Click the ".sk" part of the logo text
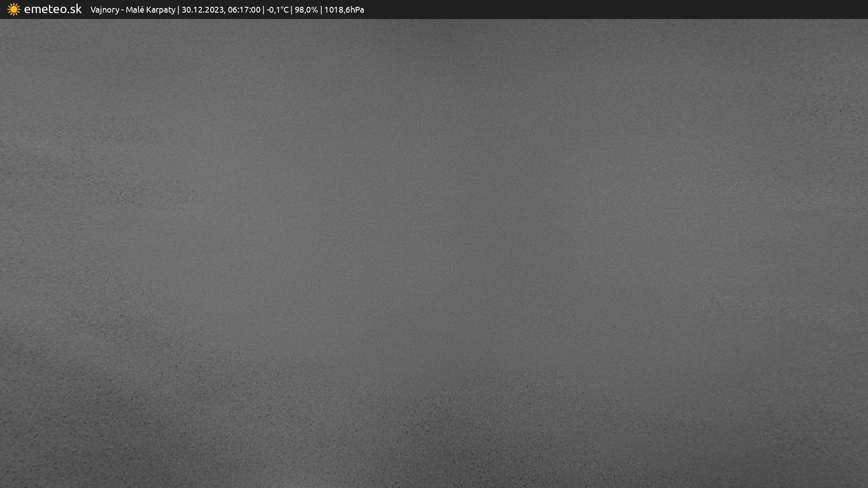868x488 pixels. 75,9
